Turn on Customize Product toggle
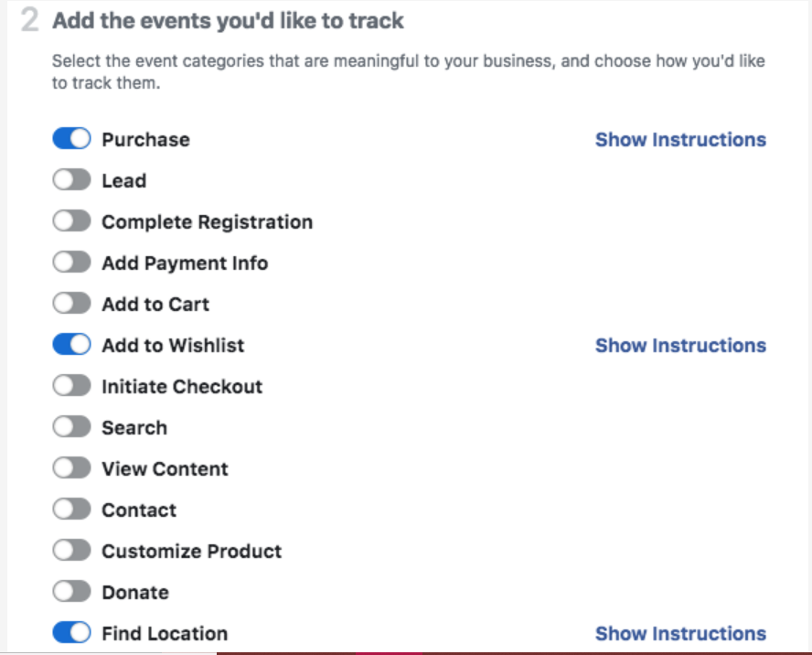Image resolution: width=812 pixels, height=655 pixels. click(71, 551)
